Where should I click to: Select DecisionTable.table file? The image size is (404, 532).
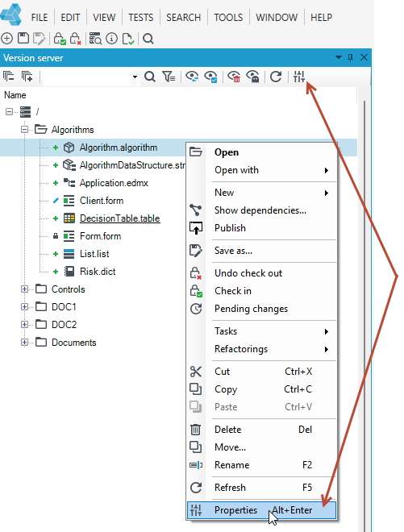click(120, 218)
